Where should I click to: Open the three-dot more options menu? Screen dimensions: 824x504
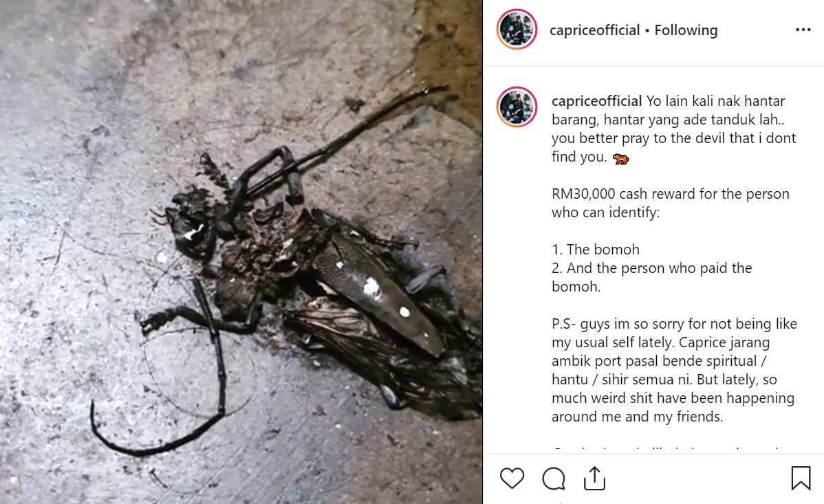point(803,30)
